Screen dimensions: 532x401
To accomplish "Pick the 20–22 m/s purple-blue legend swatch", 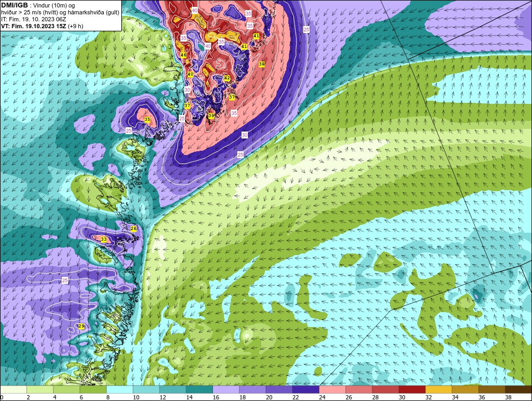I will pyautogui.click(x=279, y=389).
